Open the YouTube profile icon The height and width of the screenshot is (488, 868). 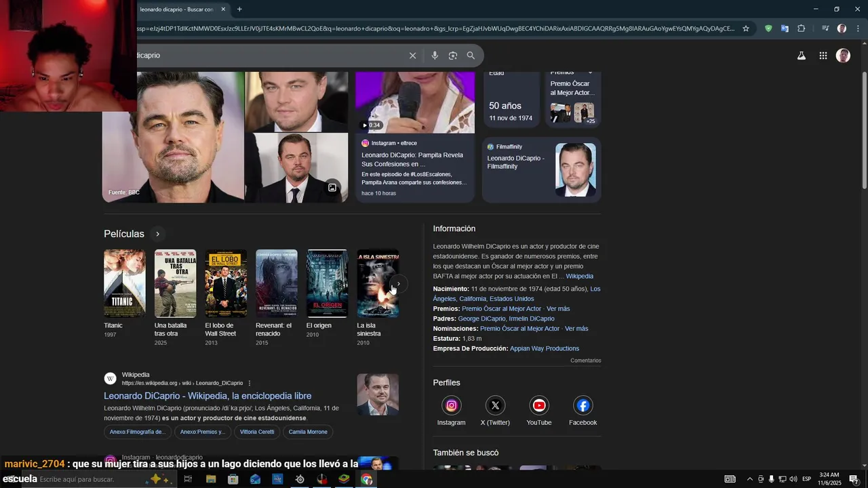[x=539, y=405]
